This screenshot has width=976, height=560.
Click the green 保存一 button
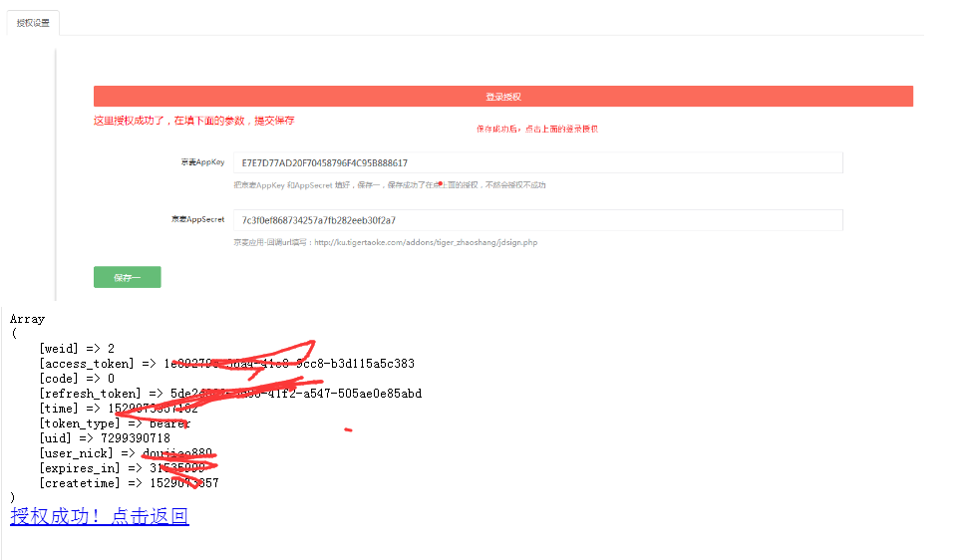pyautogui.click(x=127, y=278)
